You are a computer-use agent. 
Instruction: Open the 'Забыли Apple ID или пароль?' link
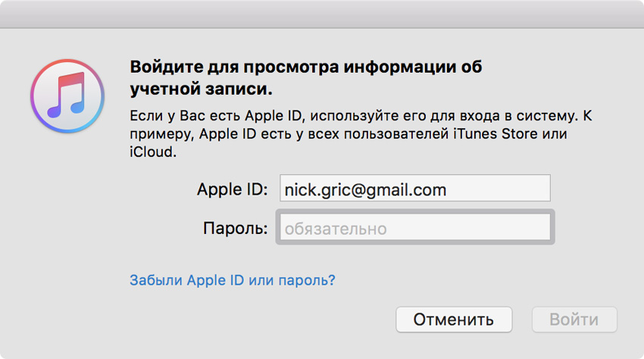233,280
